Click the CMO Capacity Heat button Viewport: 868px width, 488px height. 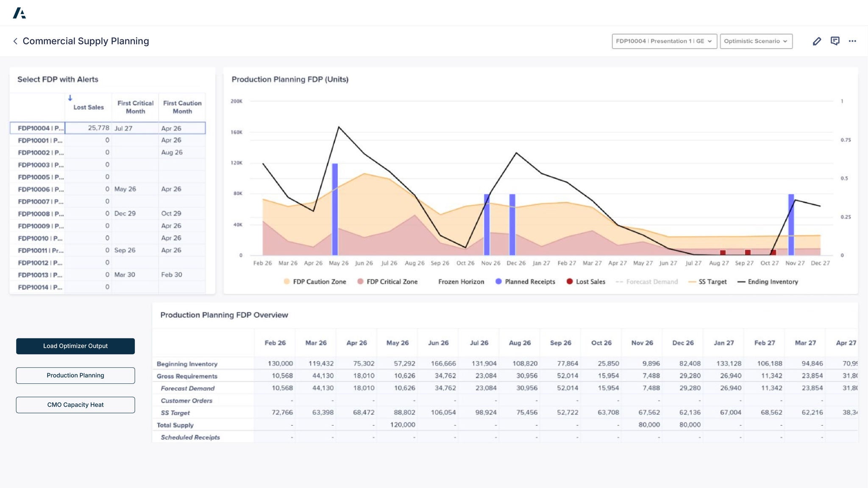(75, 405)
